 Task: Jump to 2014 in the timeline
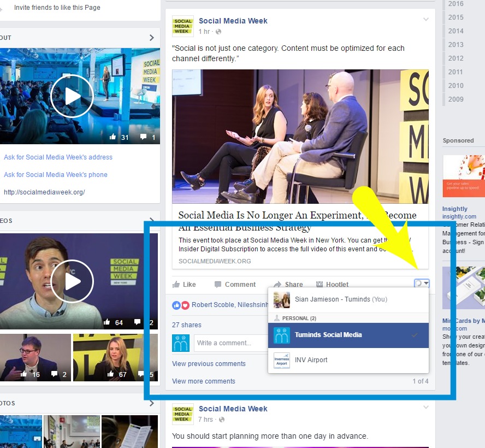click(x=456, y=31)
